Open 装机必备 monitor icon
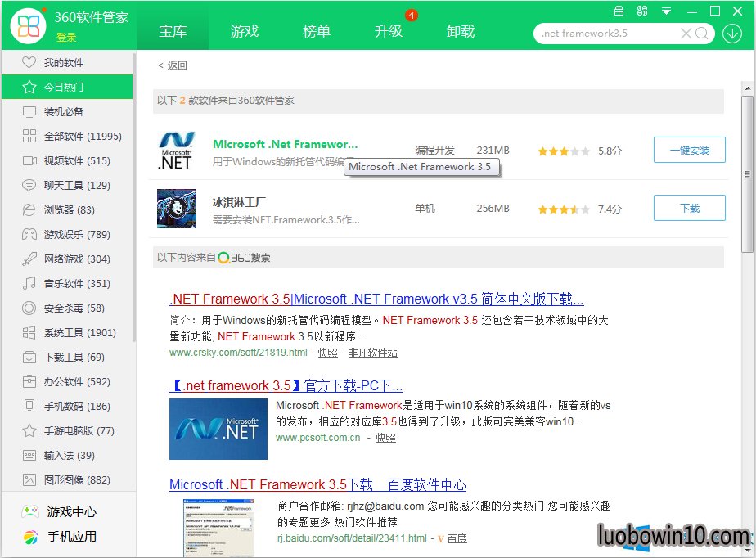Screen dimensions: 756x558 pos(29,112)
